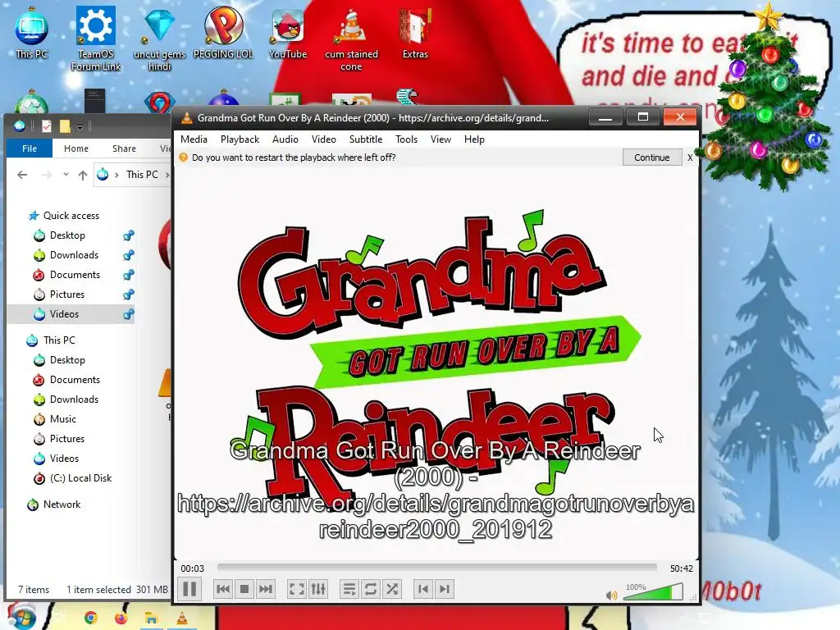840x630 pixels.
Task: Select This PC in navigation tree
Action: point(59,340)
